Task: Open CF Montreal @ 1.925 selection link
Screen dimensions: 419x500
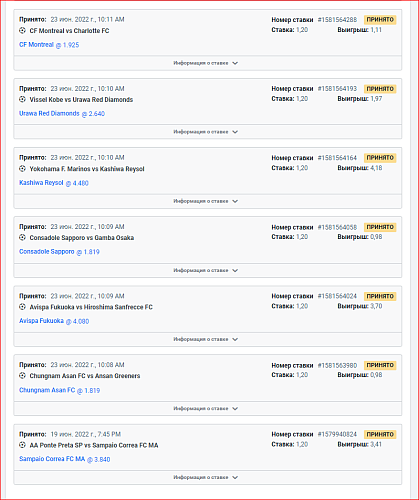Action: coord(49,45)
